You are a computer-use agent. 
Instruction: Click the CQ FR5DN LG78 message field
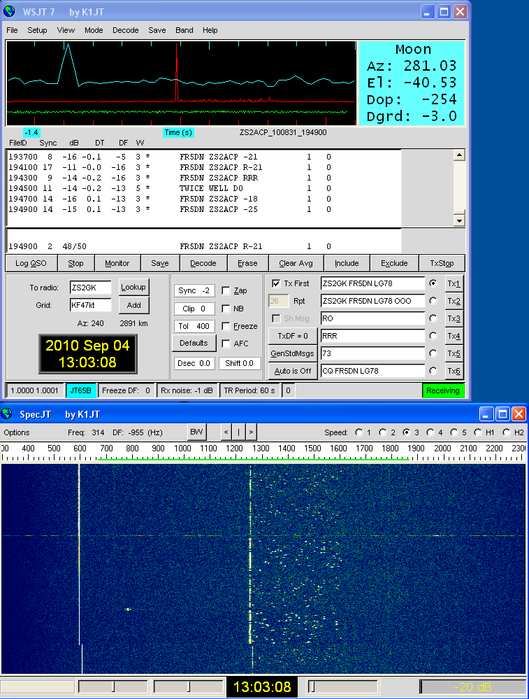point(373,371)
